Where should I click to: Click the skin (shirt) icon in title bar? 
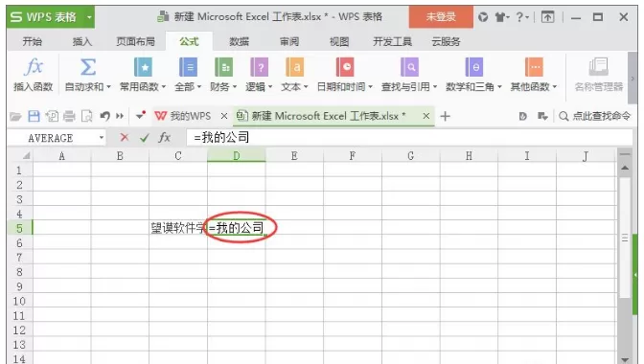(x=500, y=17)
